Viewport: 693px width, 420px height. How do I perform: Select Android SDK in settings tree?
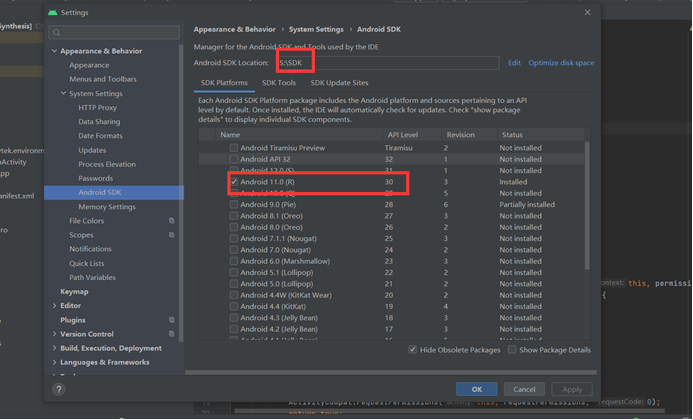114,192
